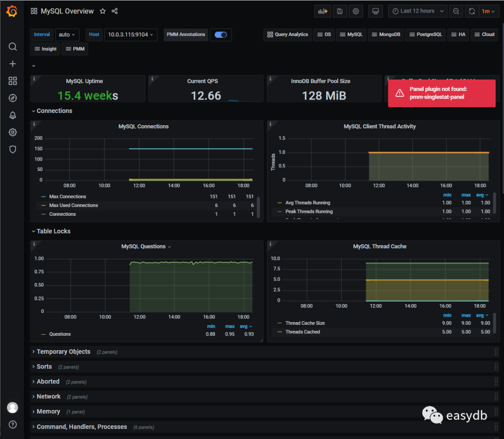Image resolution: width=504 pixels, height=439 pixels.
Task: Click the zoom out time range icon
Action: (456, 11)
